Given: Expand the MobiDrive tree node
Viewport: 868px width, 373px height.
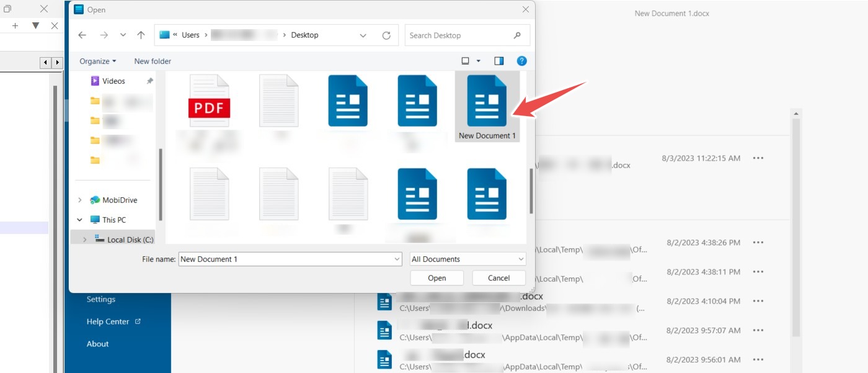Looking at the screenshot, I should [79, 200].
